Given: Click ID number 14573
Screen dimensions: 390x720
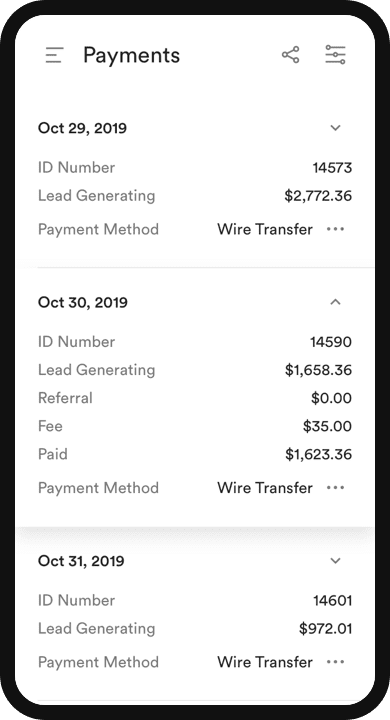Looking at the screenshot, I should pyautogui.click(x=332, y=168).
